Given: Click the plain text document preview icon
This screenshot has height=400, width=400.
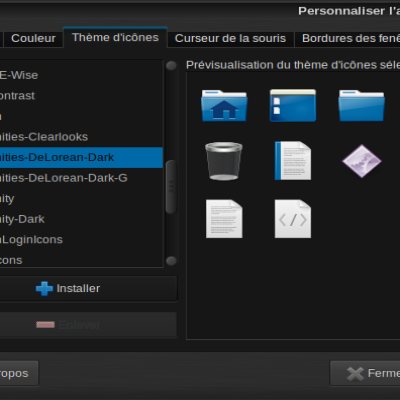Looking at the screenshot, I should (x=224, y=219).
